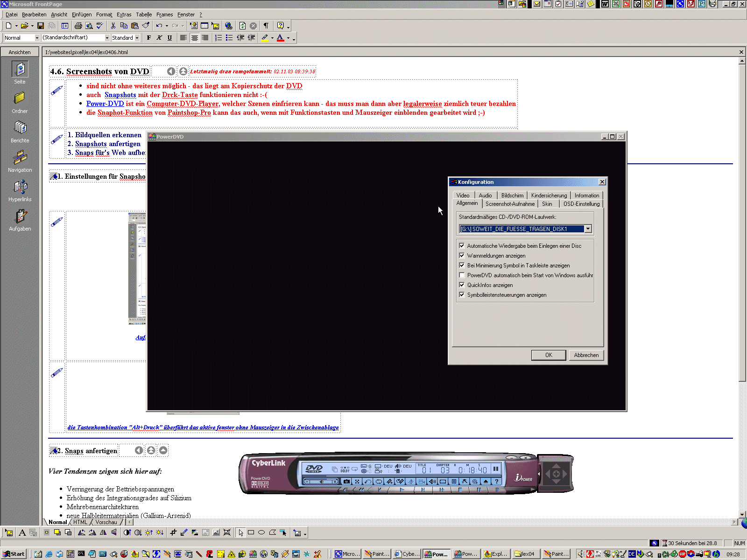Open the Einfügen menu

82,14
